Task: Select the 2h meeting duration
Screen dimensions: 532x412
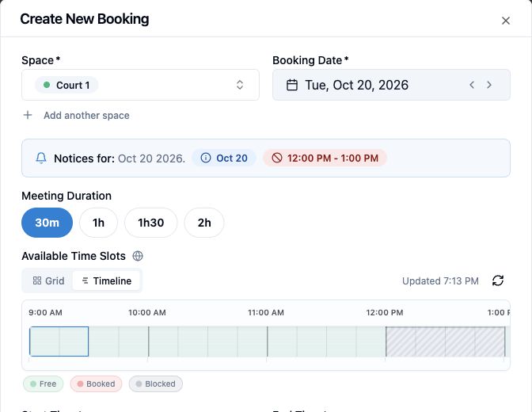Action: coord(204,223)
